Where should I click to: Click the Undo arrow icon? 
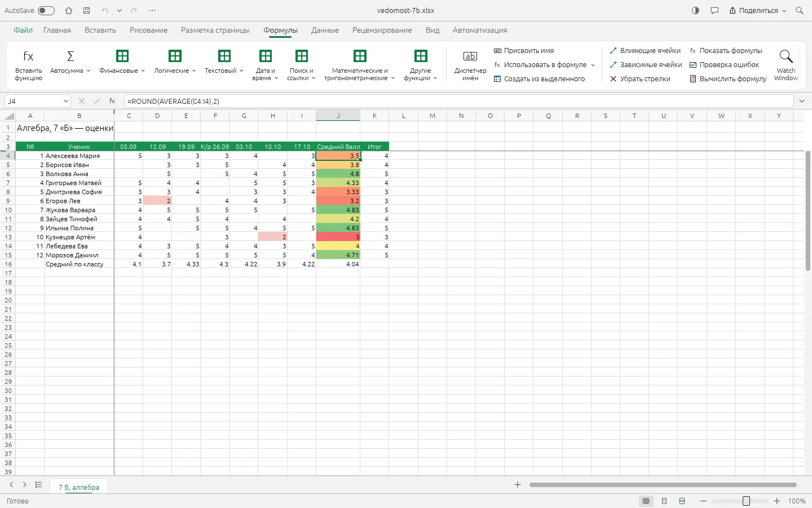[105, 10]
